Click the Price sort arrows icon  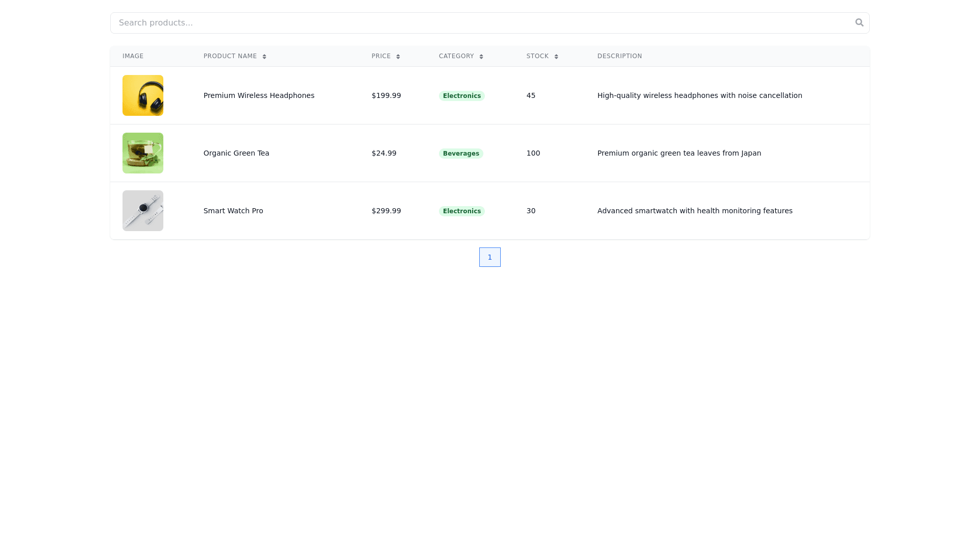pyautogui.click(x=398, y=57)
